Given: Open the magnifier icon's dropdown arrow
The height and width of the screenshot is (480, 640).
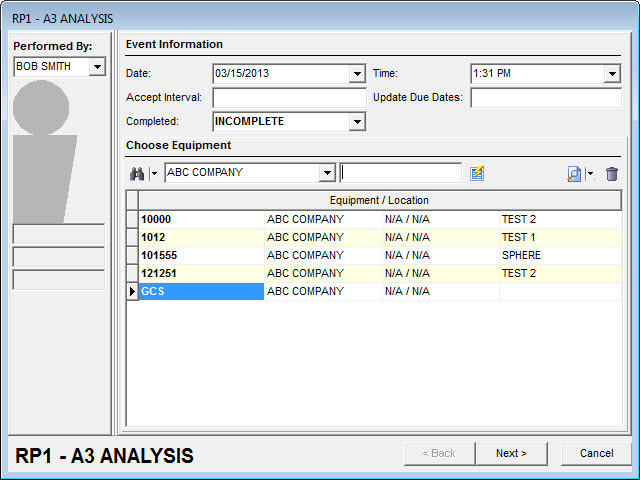Looking at the screenshot, I should coord(590,174).
